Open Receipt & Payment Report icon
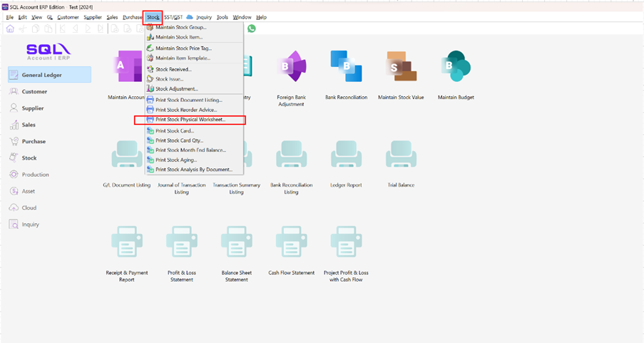The image size is (644, 343). 126,242
